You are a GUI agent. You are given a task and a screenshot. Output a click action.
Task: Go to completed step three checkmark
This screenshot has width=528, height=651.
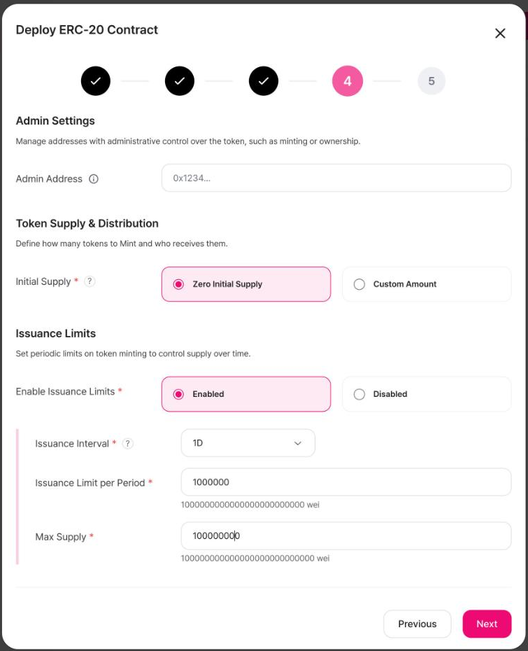point(264,81)
